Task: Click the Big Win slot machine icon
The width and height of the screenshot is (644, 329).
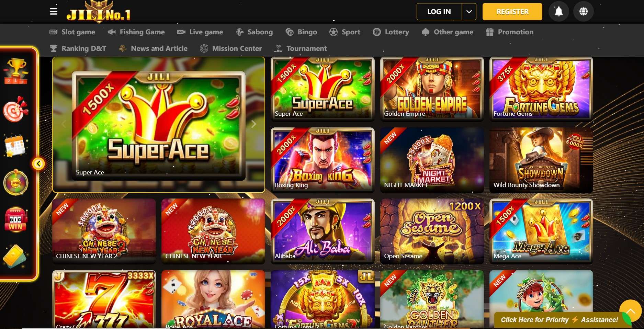Action: click(15, 219)
